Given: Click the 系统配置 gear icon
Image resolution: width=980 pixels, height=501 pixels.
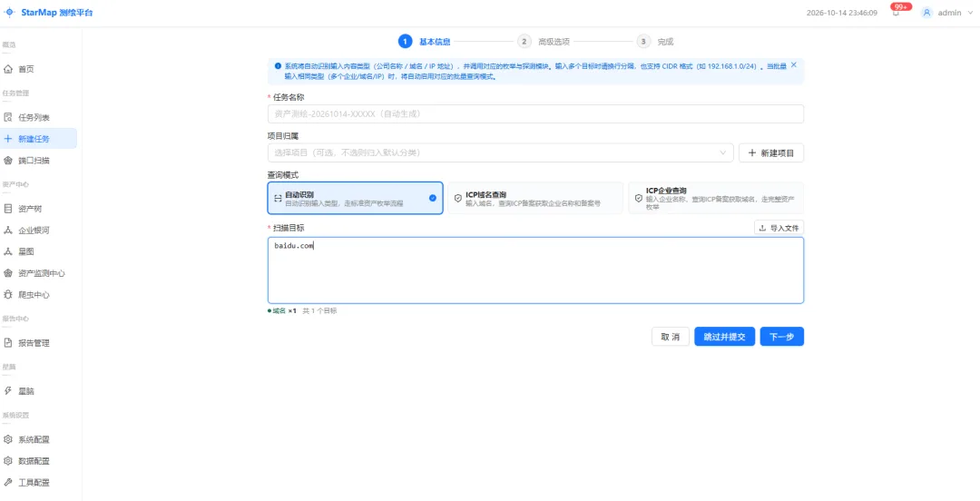Looking at the screenshot, I should 8,439.
